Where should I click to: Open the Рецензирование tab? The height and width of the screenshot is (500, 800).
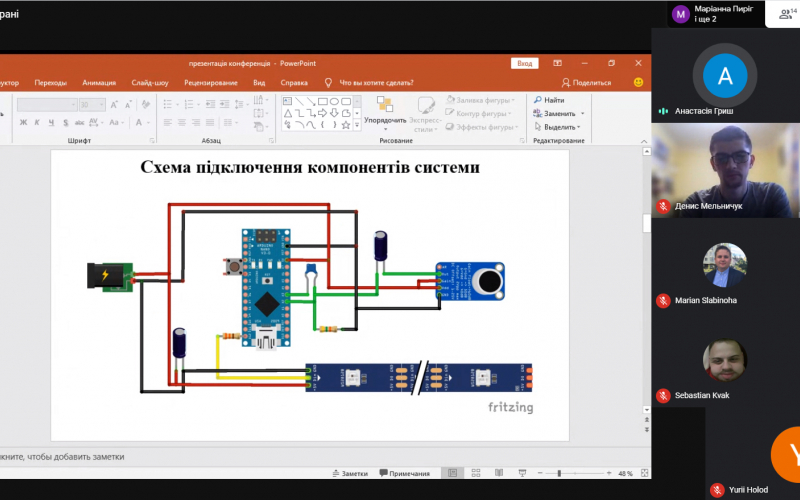(211, 83)
